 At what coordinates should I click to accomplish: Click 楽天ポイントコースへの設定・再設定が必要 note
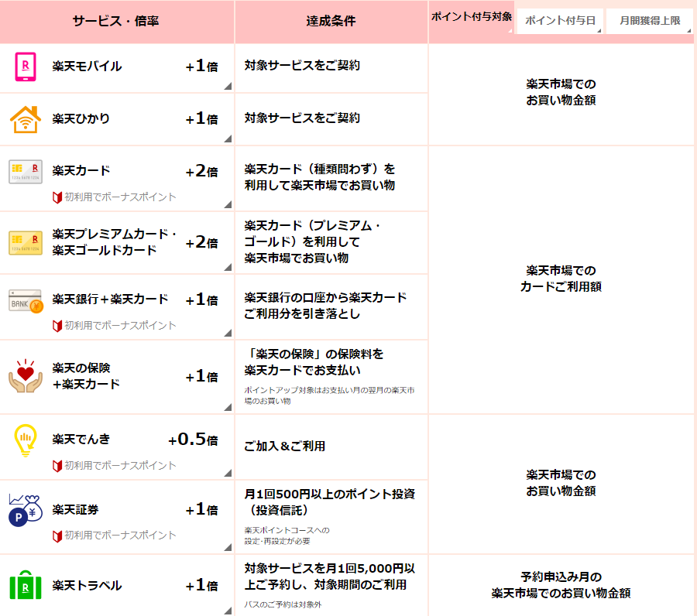[287, 536]
